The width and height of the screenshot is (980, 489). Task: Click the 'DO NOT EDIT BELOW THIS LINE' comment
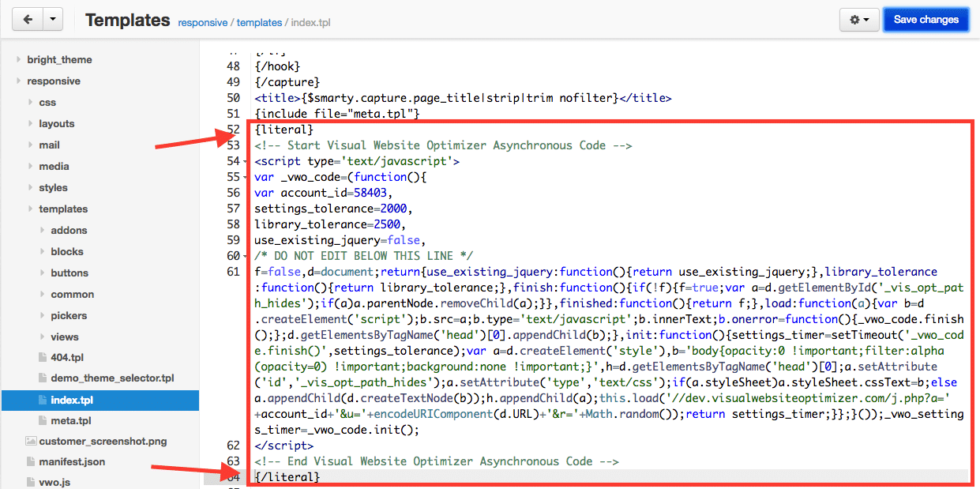363,256
